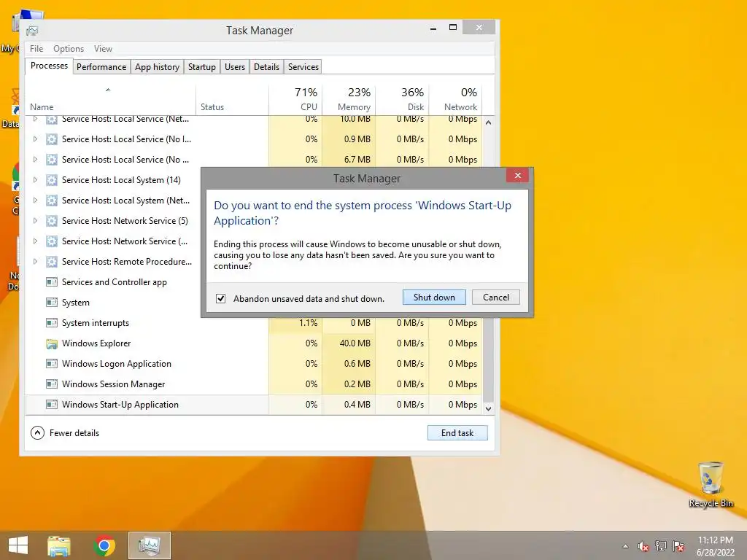Switch to the Users tab
This screenshot has height=560, width=747.
tap(235, 67)
